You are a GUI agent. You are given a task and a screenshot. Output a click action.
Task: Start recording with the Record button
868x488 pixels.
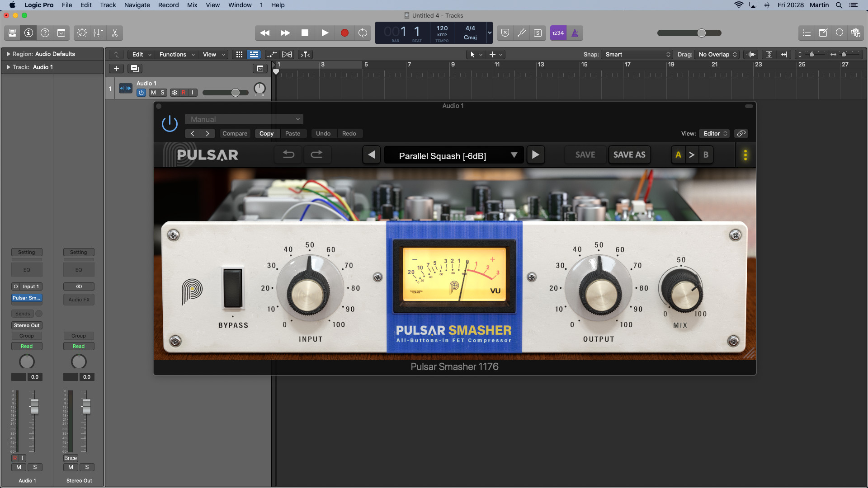(344, 33)
